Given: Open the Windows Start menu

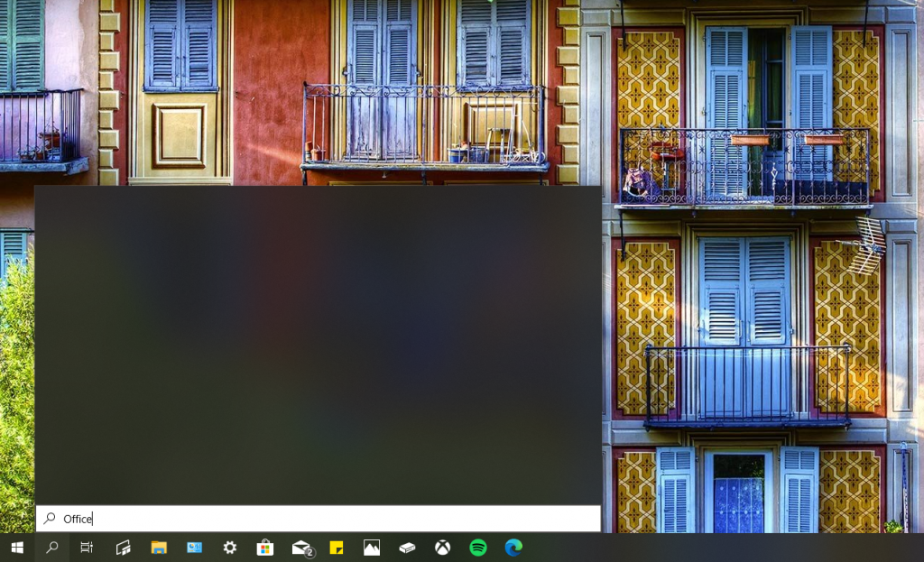Looking at the screenshot, I should (x=17, y=548).
